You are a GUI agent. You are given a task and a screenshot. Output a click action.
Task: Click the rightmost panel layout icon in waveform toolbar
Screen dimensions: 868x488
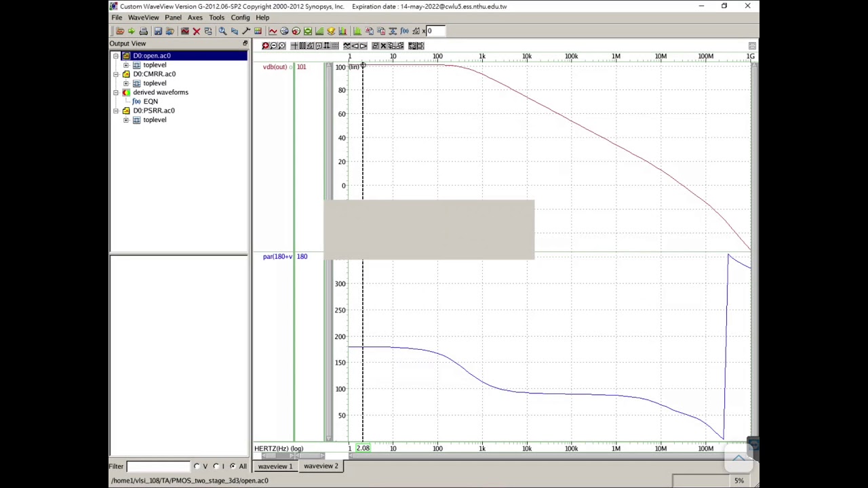420,45
